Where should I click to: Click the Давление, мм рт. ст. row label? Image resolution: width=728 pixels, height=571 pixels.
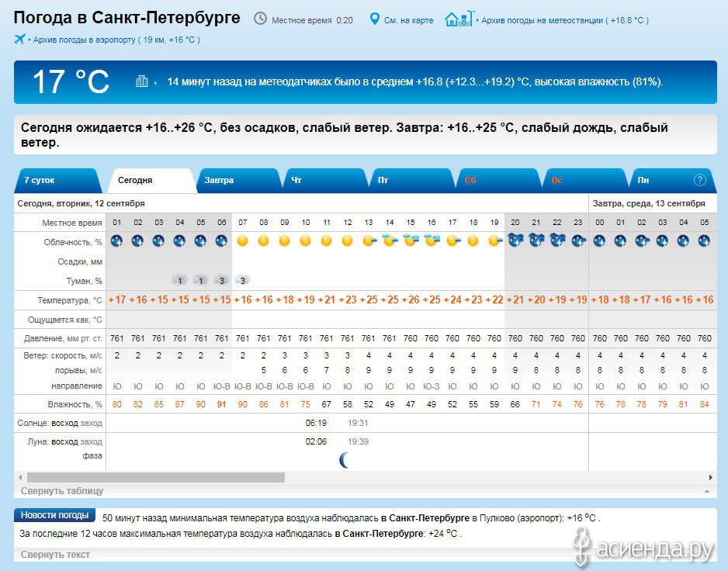tap(63, 338)
